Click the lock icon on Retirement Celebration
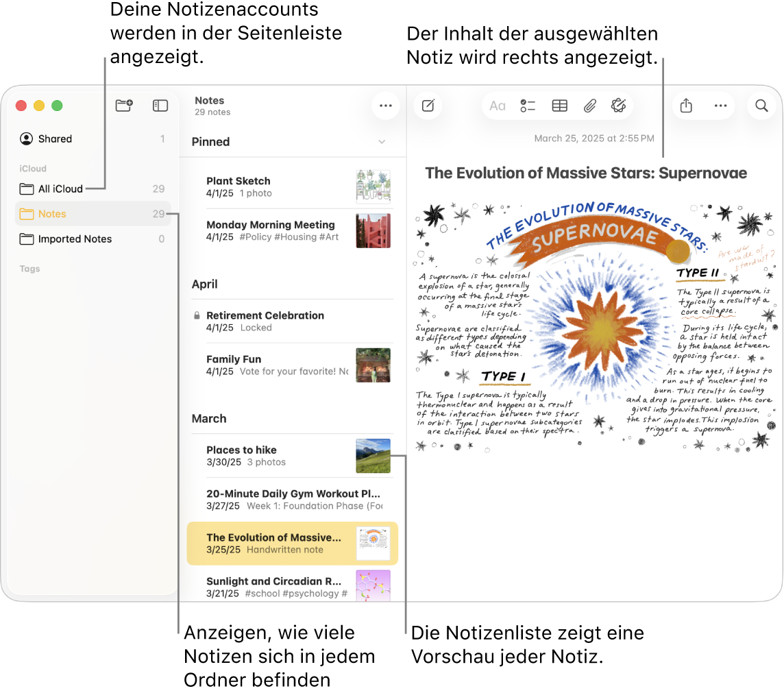This screenshot has height=693, width=784. (x=198, y=315)
